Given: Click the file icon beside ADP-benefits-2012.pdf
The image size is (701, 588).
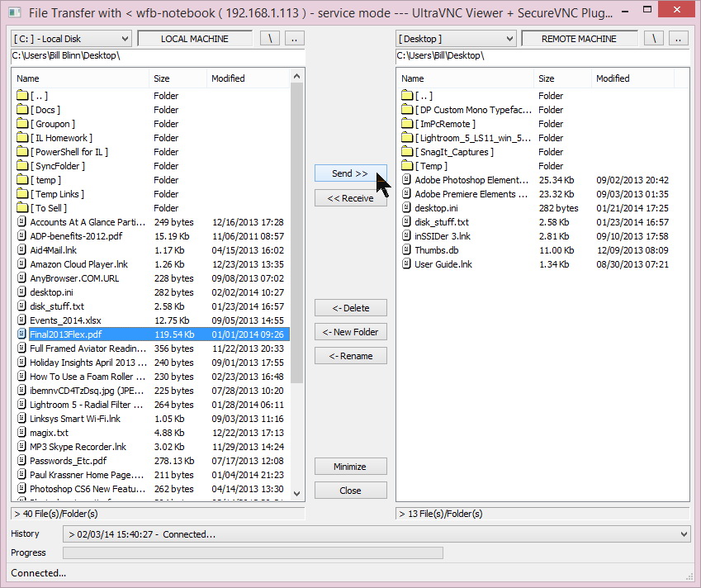Looking at the screenshot, I should click(21, 235).
